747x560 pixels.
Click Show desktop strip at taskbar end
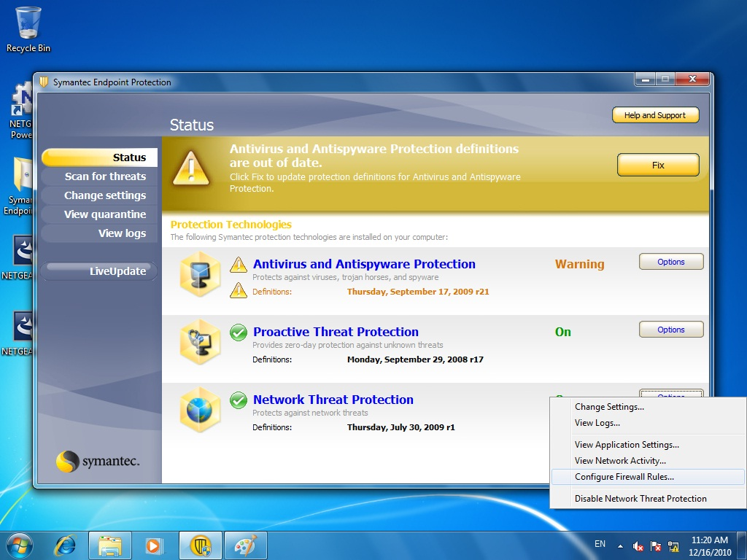pyautogui.click(x=742, y=545)
